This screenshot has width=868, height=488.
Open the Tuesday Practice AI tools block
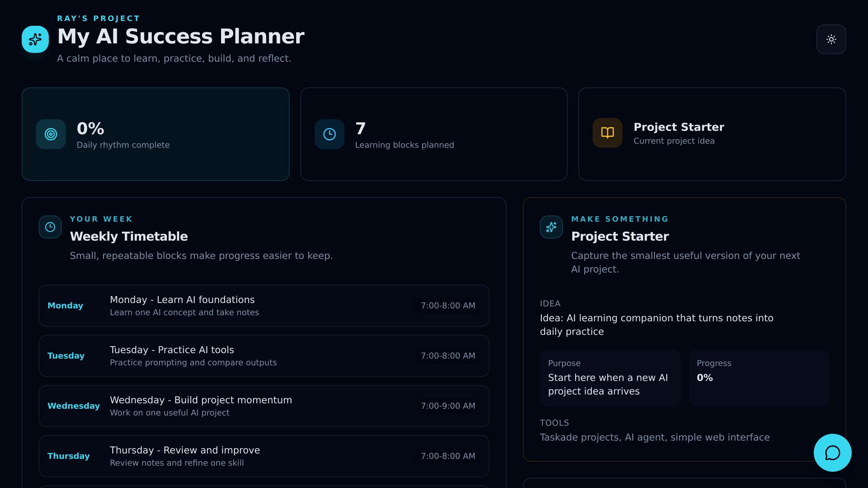click(x=264, y=356)
